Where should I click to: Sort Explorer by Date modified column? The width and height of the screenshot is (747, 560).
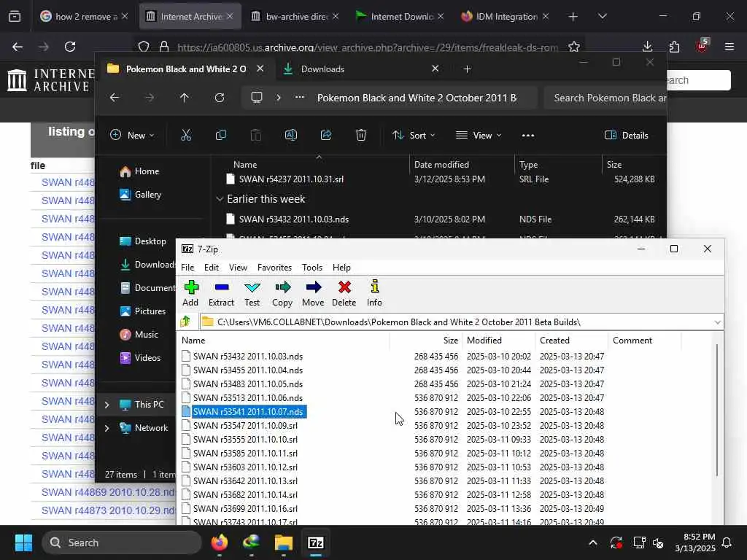441,165
